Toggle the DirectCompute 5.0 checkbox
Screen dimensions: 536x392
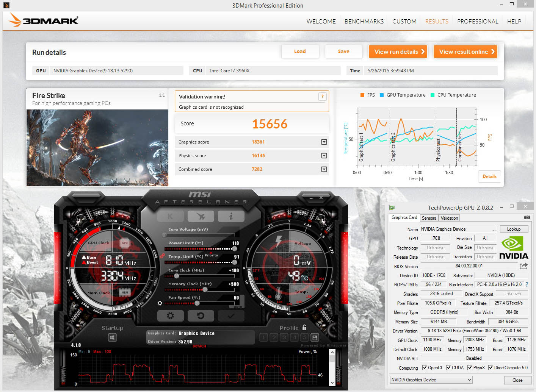click(x=491, y=368)
